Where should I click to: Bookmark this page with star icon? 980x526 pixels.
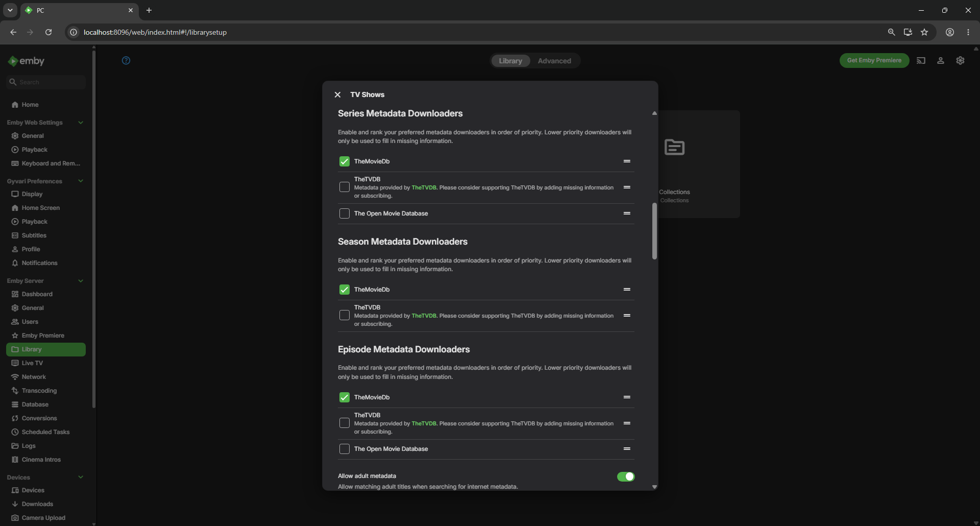click(924, 32)
